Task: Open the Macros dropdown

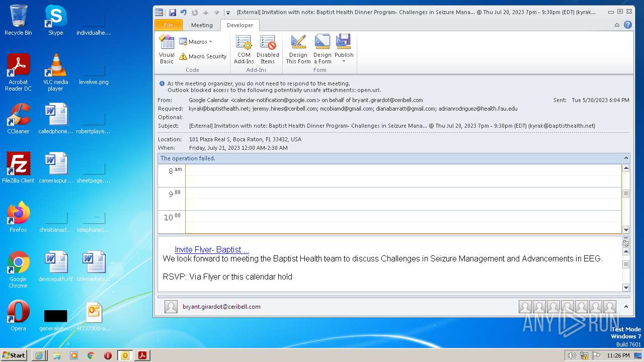Action: 196,42
